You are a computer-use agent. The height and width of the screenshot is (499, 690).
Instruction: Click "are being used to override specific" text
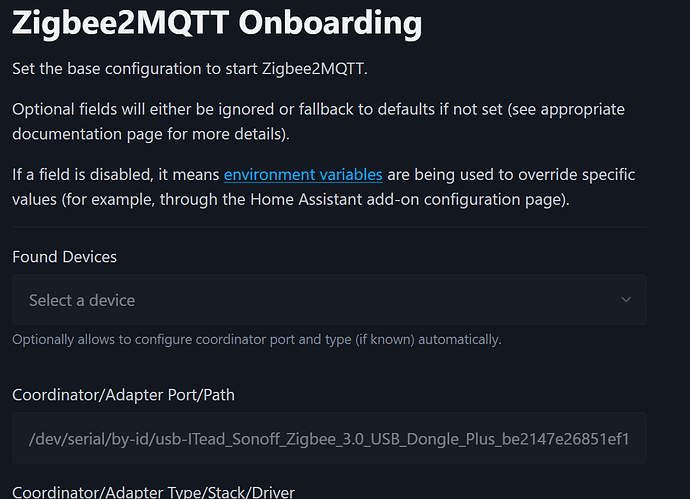[x=510, y=175]
